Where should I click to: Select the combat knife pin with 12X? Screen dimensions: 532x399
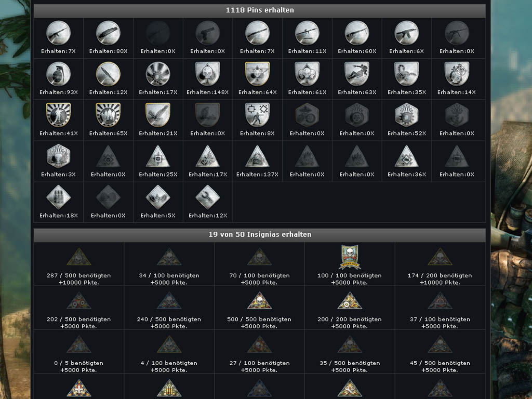tap(108, 74)
